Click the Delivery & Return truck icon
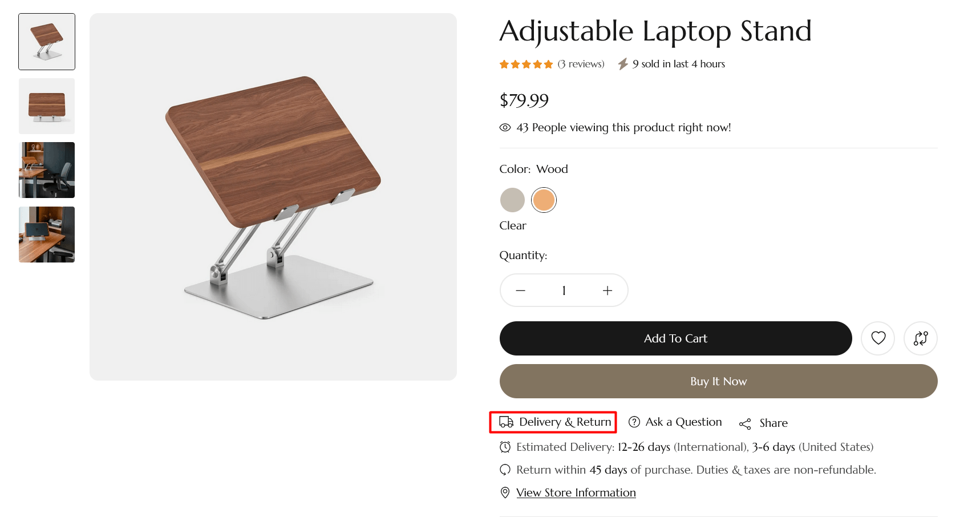This screenshot has height=517, width=980. click(x=506, y=422)
